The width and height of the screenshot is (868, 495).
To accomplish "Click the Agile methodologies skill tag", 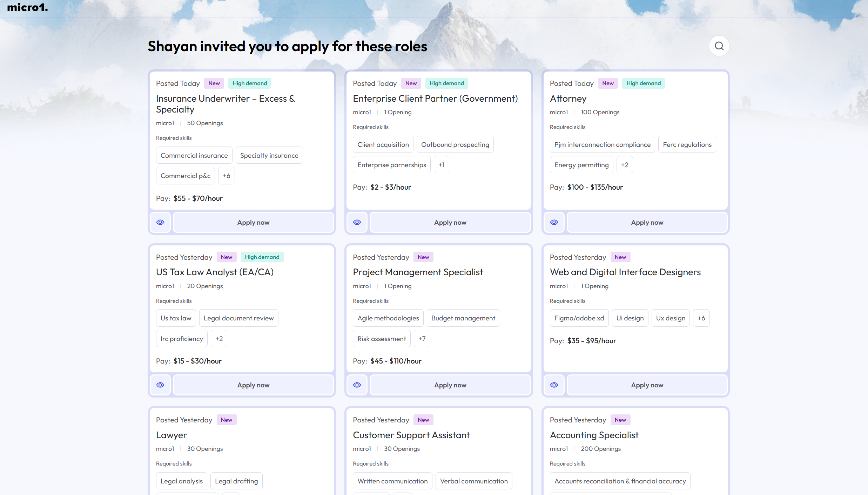I will pyautogui.click(x=388, y=318).
